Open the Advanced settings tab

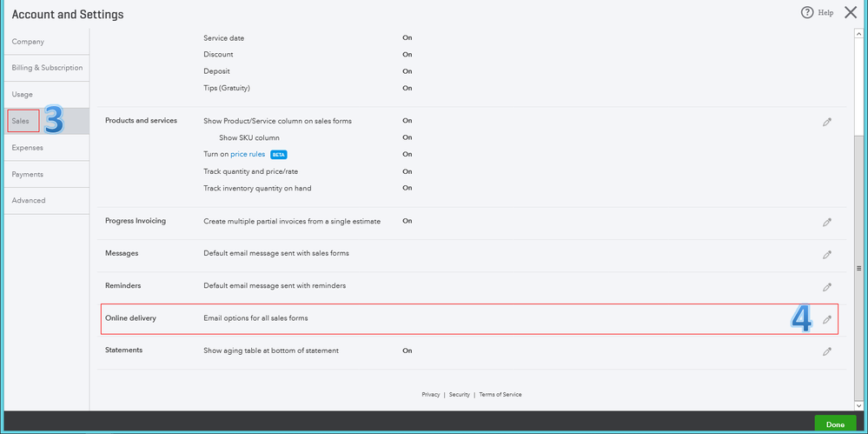[29, 200]
